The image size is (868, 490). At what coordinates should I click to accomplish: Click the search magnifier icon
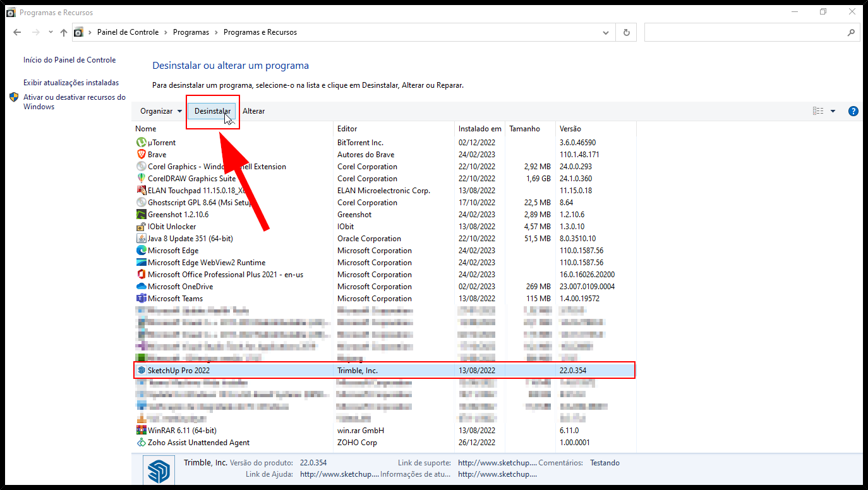coord(851,32)
